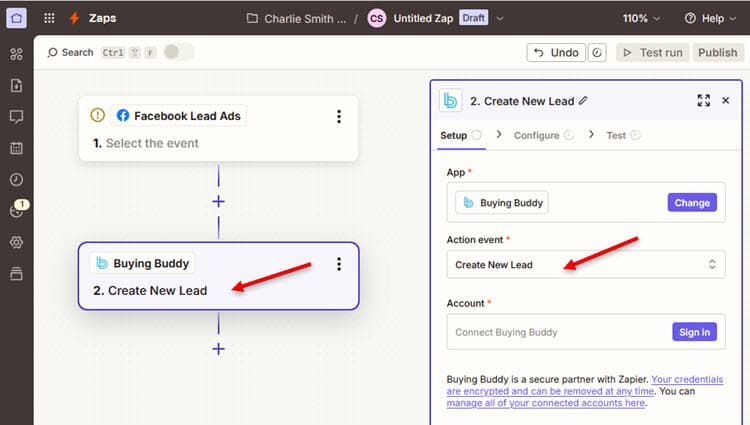Viewport: 750px width, 425px height.
Task: Click the Buying Buddy logo in panel header
Action: click(450, 100)
